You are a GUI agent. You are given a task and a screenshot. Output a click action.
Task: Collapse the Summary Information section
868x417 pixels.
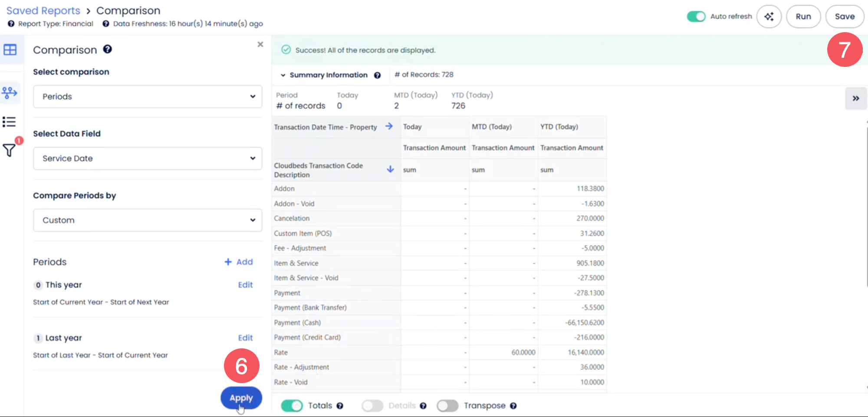pyautogui.click(x=283, y=75)
